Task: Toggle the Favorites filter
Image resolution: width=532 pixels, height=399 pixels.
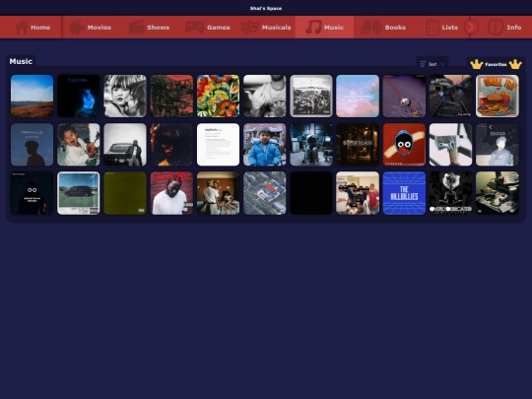Action: pyautogui.click(x=496, y=64)
